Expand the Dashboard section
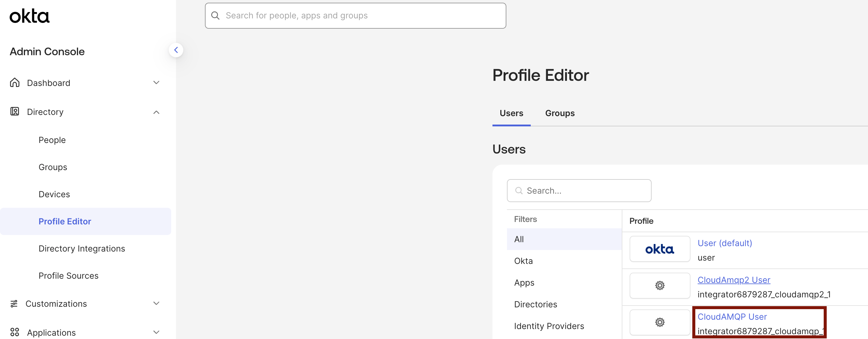868x339 pixels. pyautogui.click(x=156, y=82)
